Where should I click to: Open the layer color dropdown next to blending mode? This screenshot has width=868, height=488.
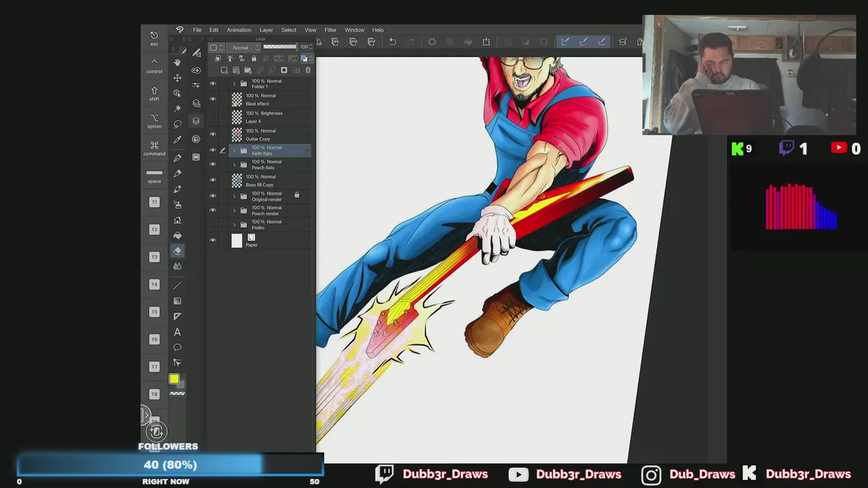coord(216,47)
